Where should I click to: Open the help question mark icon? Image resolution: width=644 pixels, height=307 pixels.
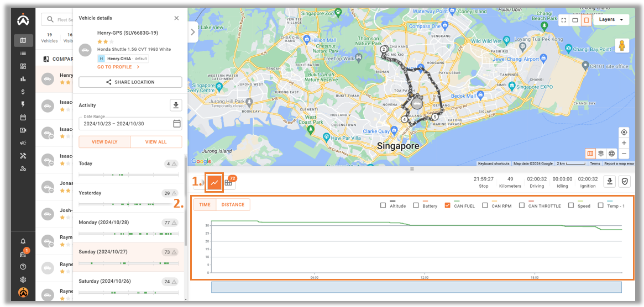point(23,267)
